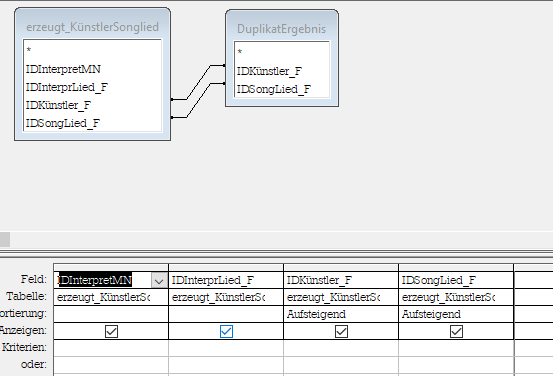
Task: Uncheck Anzeigen for the IDSongLied_F column
Action: coord(456,332)
